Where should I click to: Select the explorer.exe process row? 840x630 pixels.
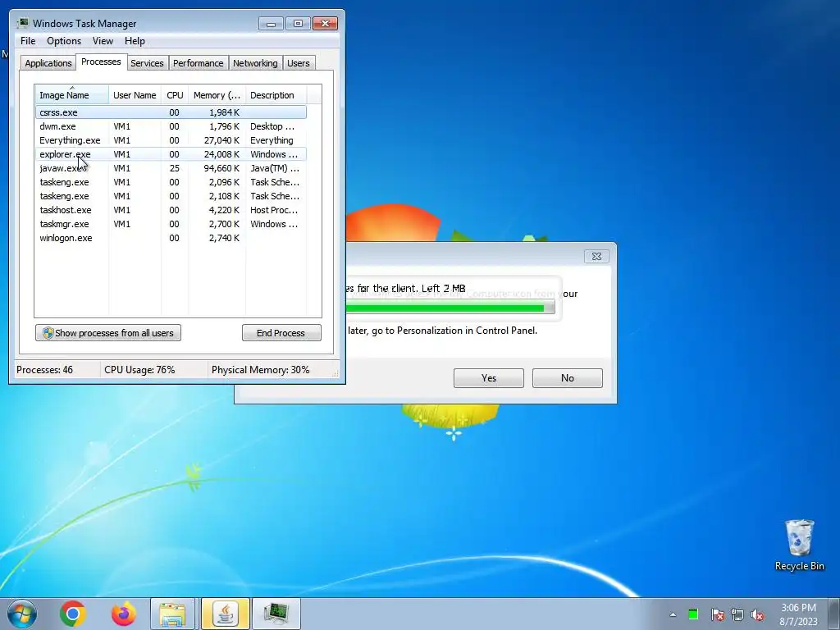click(x=171, y=154)
